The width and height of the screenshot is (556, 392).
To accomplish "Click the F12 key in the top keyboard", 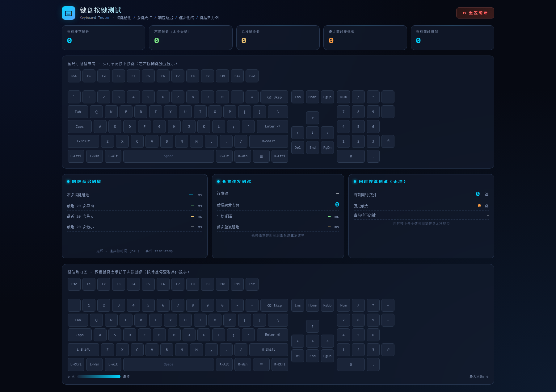I will click(252, 76).
